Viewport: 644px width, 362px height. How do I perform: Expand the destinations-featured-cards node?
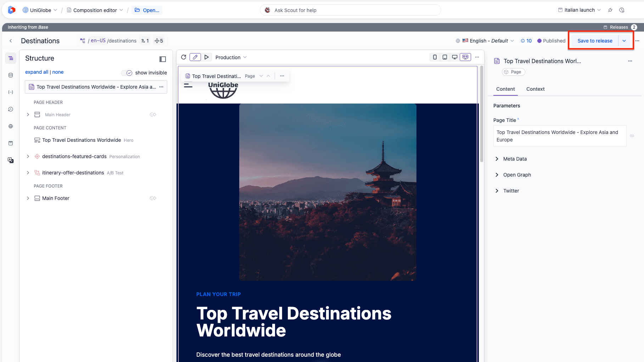28,156
